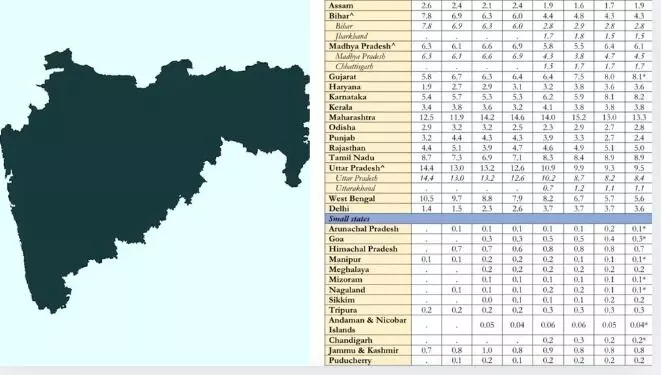Select the Himachal Pradesh row label

point(363,249)
